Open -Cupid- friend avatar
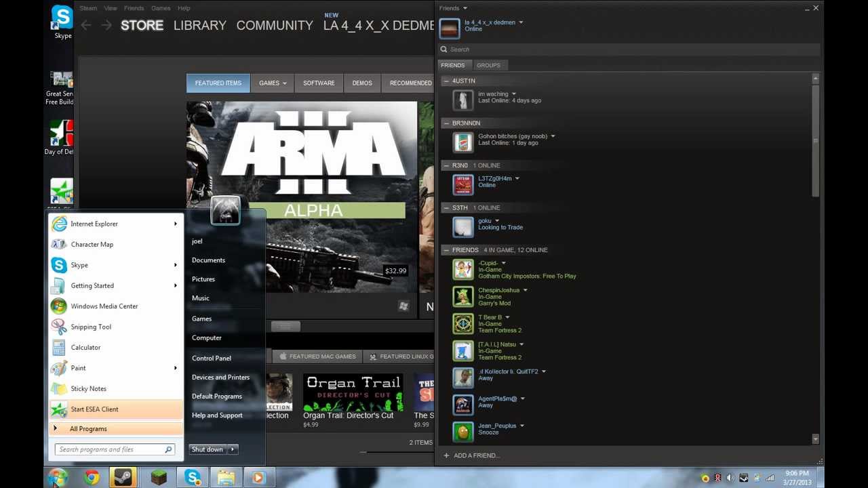The image size is (868, 488). (x=463, y=269)
